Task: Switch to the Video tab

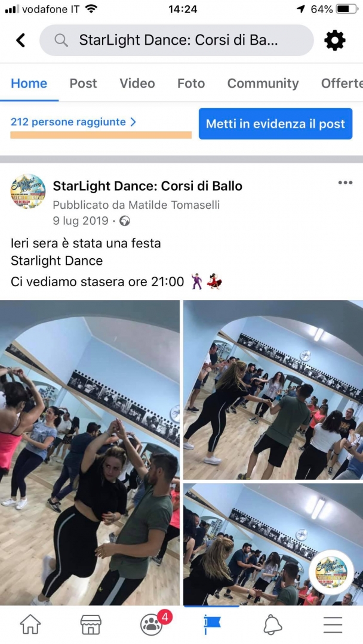Action: (137, 83)
